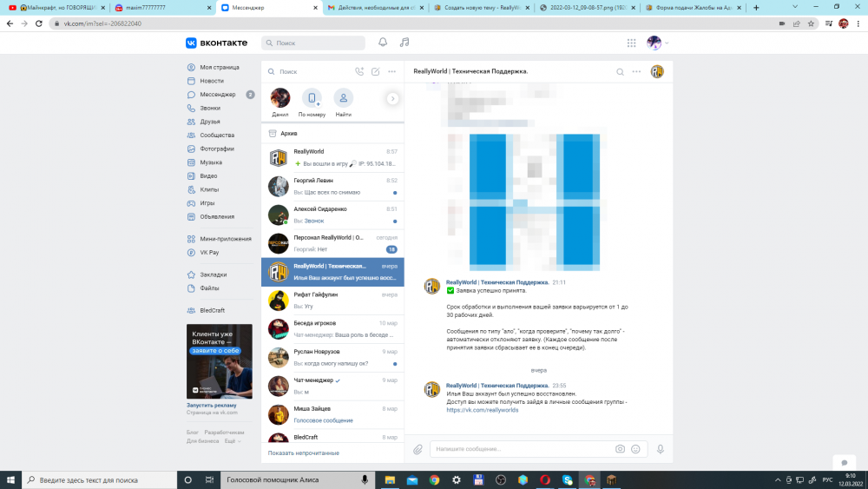Search within the ReallyWorld support chat
This screenshot has height=489, width=868.
click(620, 72)
